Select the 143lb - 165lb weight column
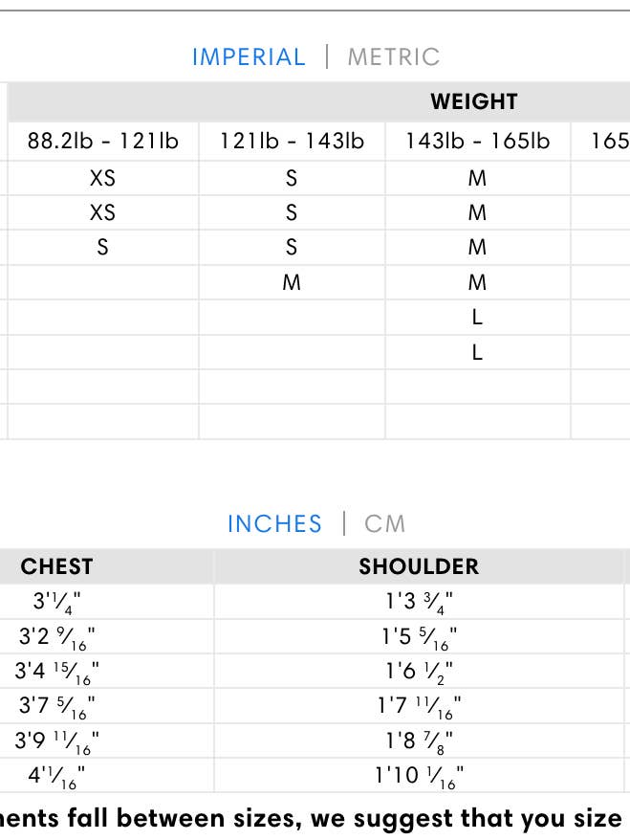Screen dimensions: 630x840 (x=477, y=142)
